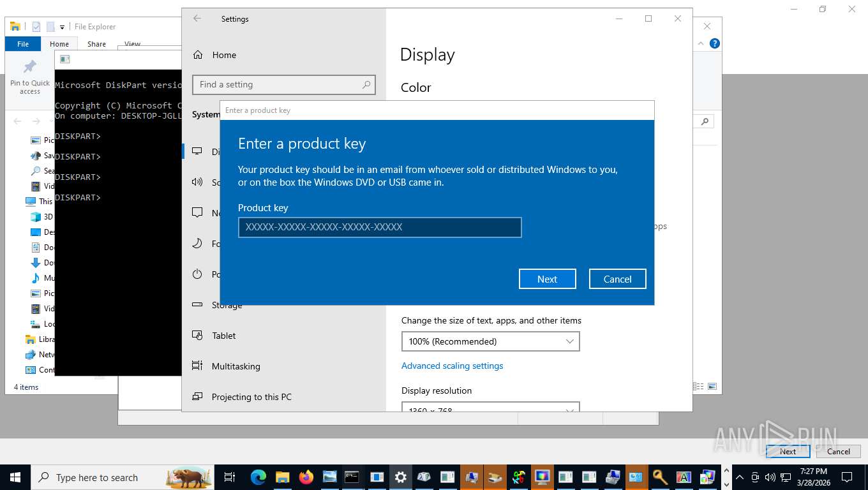868x490 pixels.
Task: Show hidden system tray icons chevron
Action: 740,477
